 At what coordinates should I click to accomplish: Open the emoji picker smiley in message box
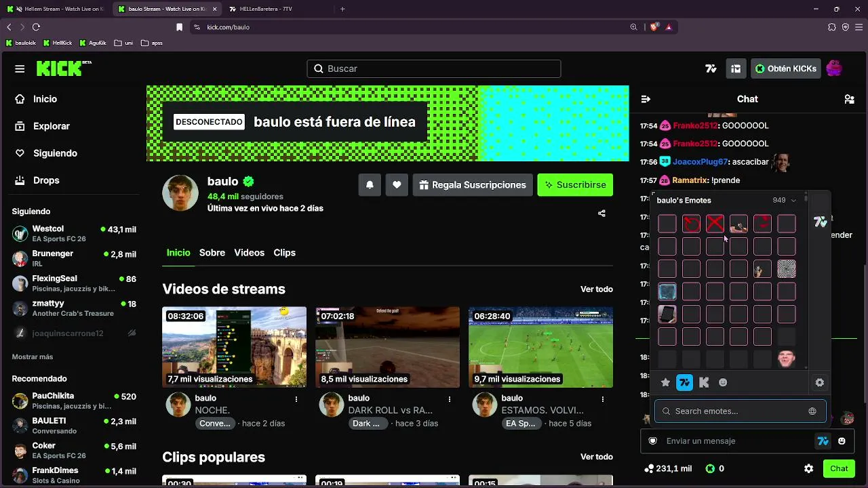point(842,441)
